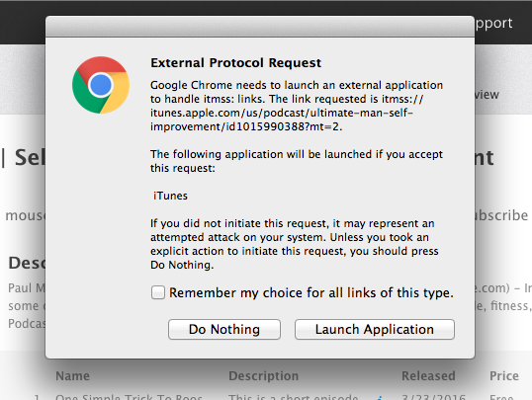Click the Launch Application button
Screen dimensions: 532x400
375,329
